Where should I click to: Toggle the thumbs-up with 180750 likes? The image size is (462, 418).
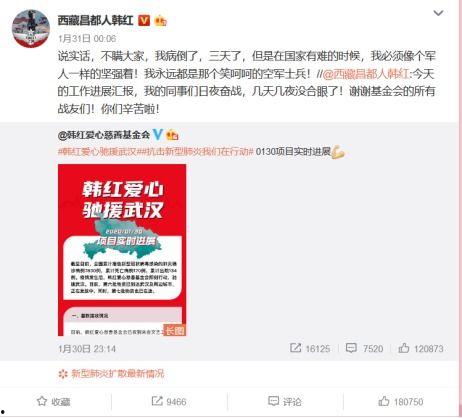point(401,402)
